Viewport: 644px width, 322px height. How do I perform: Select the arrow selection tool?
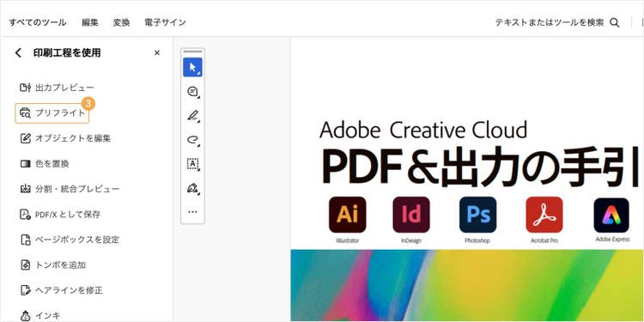click(x=192, y=67)
